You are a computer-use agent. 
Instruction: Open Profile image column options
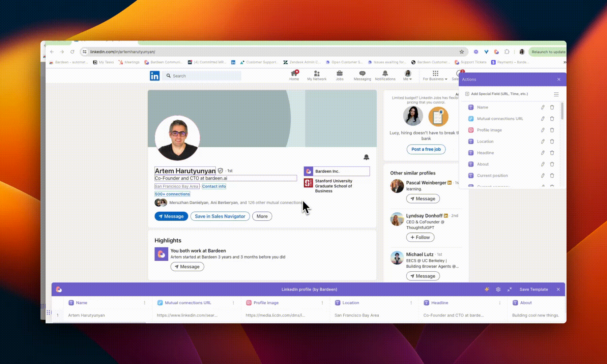tap(322, 303)
